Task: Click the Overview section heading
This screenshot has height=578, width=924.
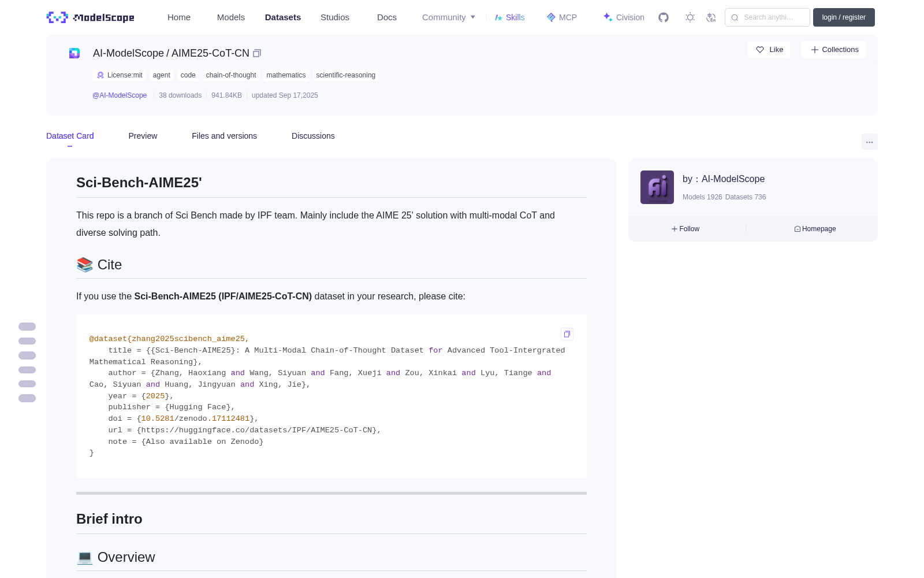Action: click(x=116, y=557)
